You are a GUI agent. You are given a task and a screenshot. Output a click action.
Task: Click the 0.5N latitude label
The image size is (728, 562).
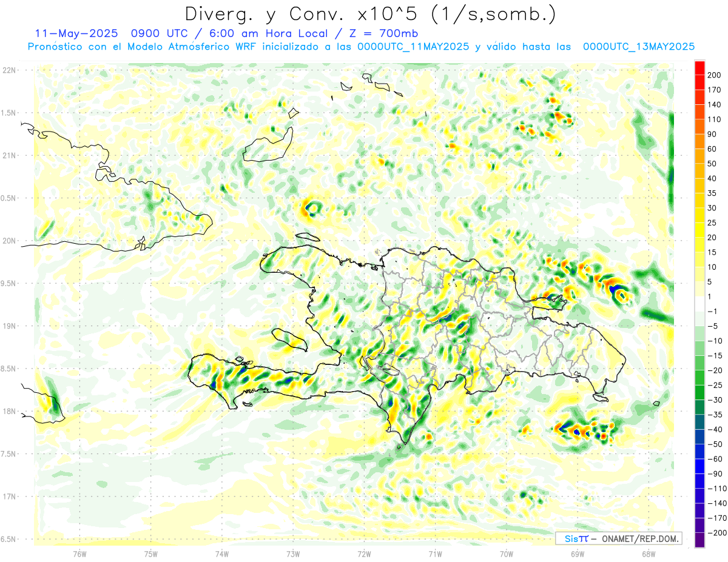click(x=9, y=198)
